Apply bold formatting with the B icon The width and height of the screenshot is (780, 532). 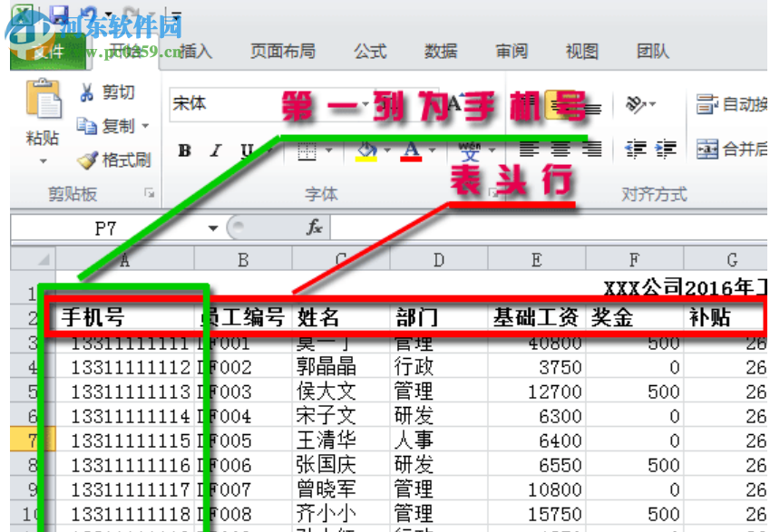(x=184, y=151)
